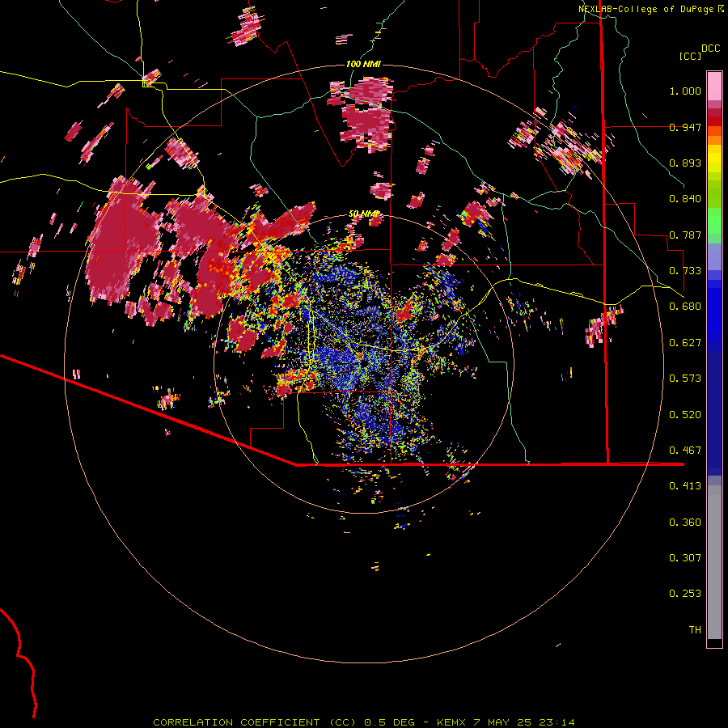Click the 0.947 scale value

(x=685, y=127)
